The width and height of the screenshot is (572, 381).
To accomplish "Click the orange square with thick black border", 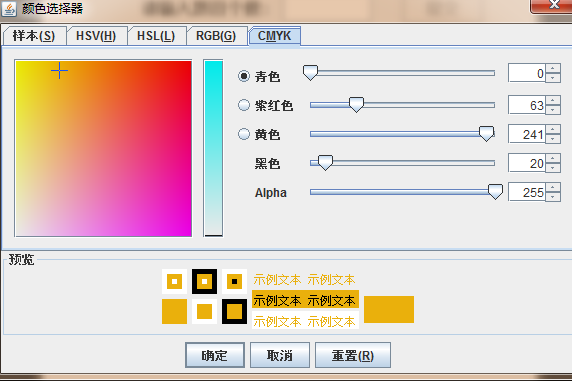I will coord(234,312).
